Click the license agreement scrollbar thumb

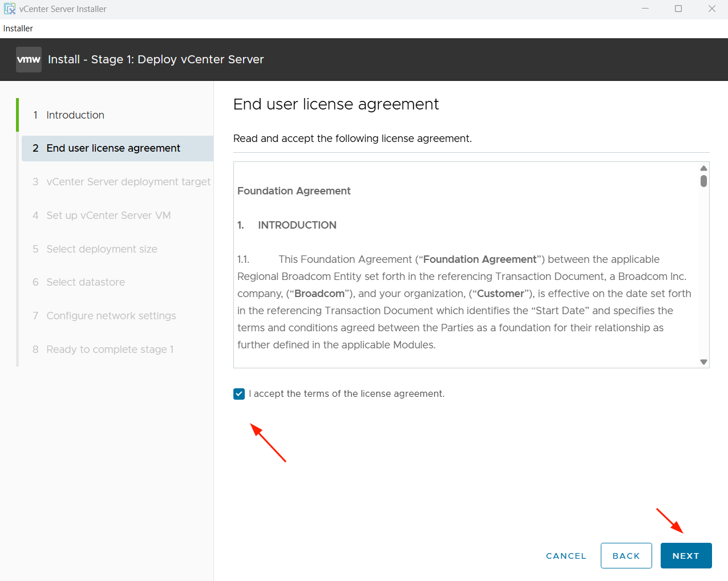pos(703,181)
